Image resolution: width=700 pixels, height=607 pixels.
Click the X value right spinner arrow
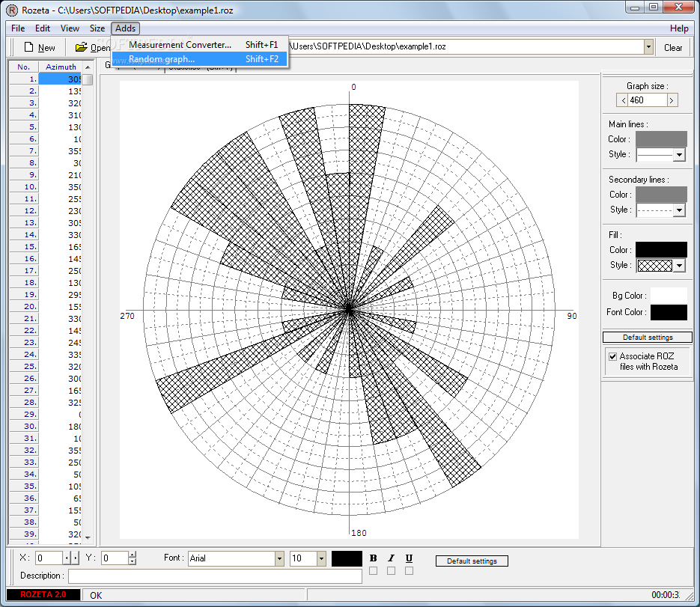click(x=76, y=558)
